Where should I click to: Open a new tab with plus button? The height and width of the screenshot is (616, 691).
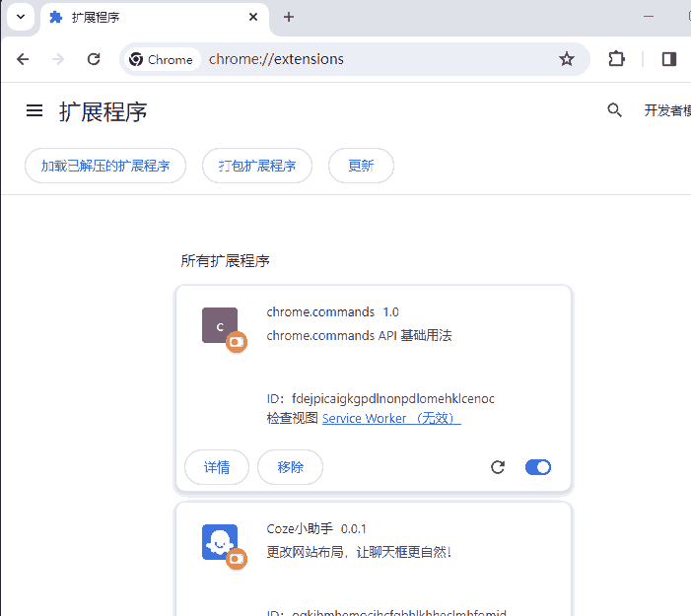pos(289,17)
